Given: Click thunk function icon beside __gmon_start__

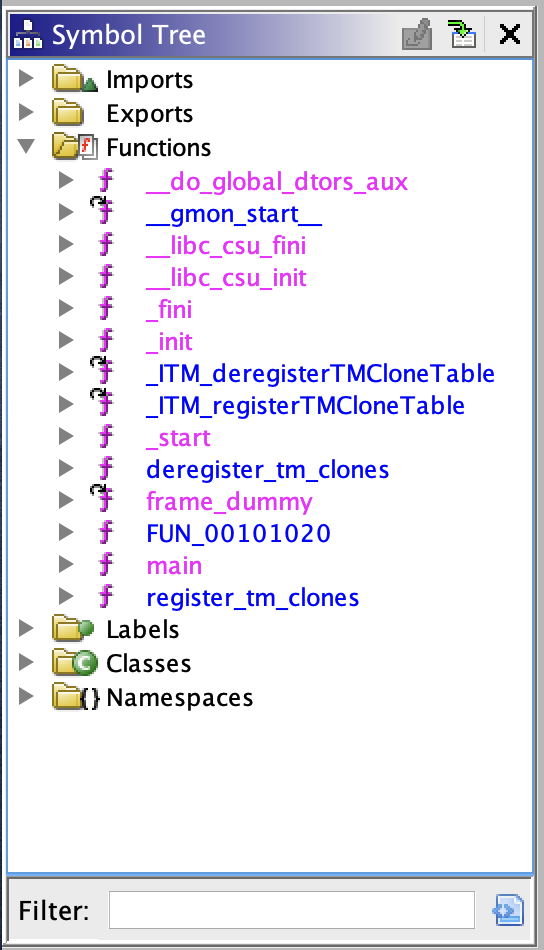Looking at the screenshot, I should [103, 211].
